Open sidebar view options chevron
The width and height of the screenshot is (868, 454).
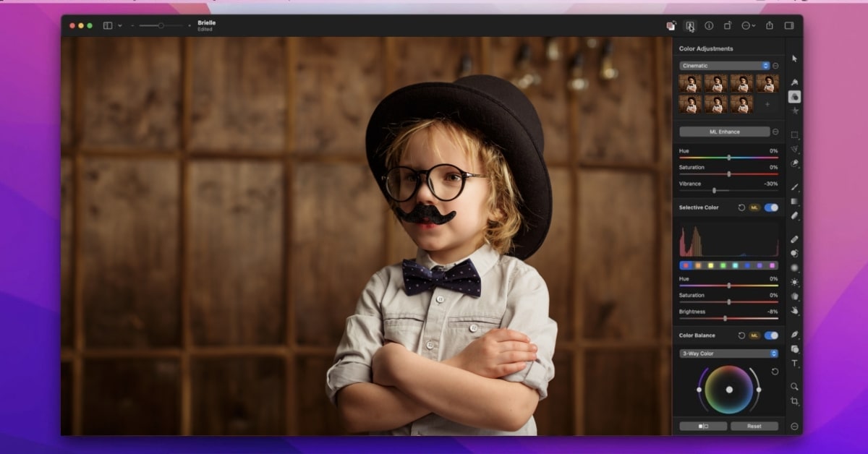[119, 25]
